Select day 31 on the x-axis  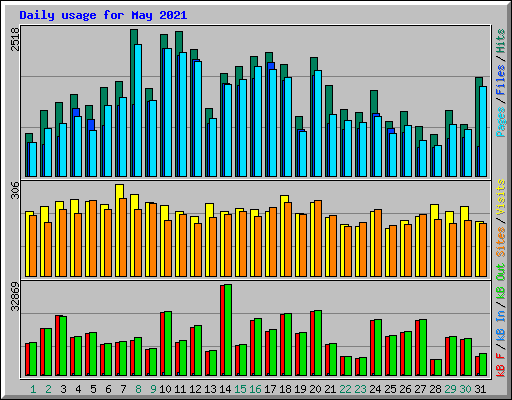[480, 389]
